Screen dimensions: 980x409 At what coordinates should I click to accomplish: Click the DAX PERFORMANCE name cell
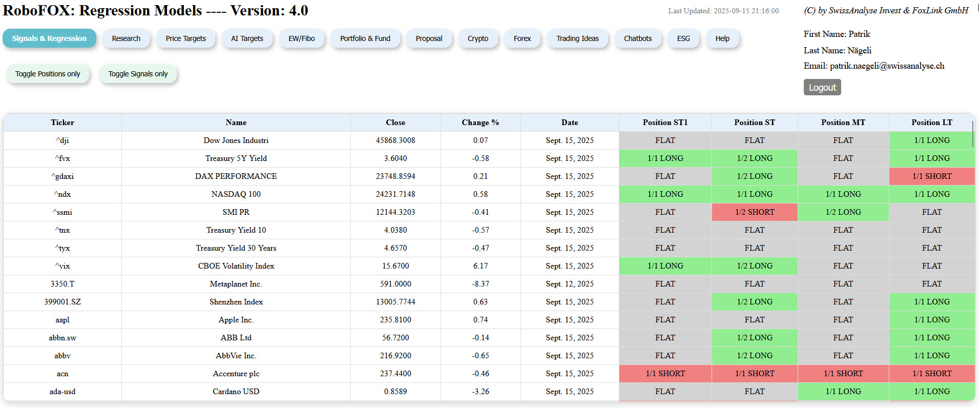(x=236, y=176)
